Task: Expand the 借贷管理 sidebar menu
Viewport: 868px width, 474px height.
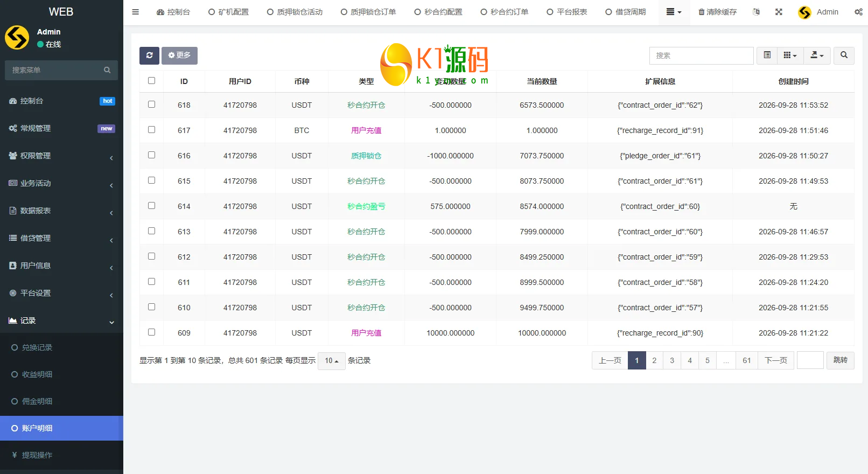Action: (61, 238)
